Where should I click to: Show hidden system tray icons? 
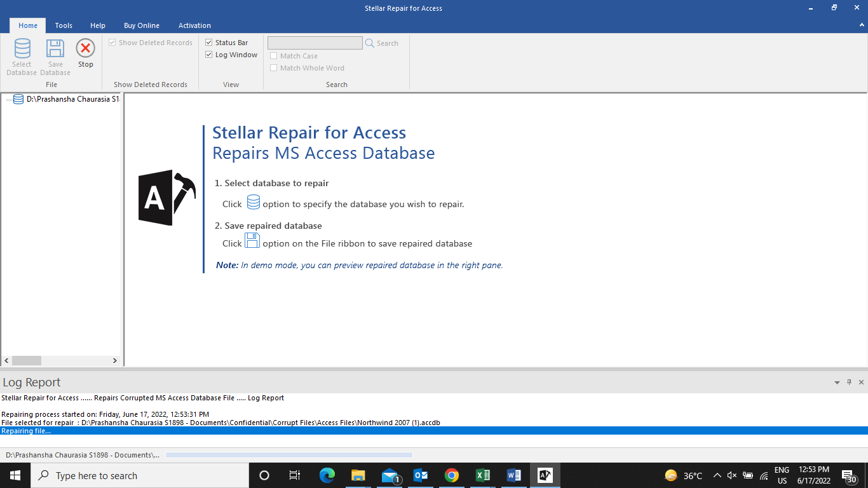(717, 475)
